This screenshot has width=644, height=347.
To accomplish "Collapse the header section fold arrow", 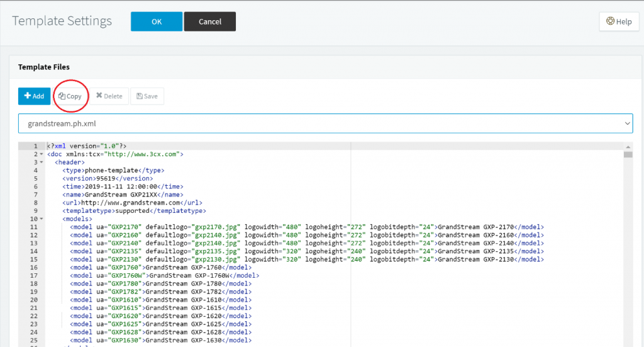I will (42, 162).
